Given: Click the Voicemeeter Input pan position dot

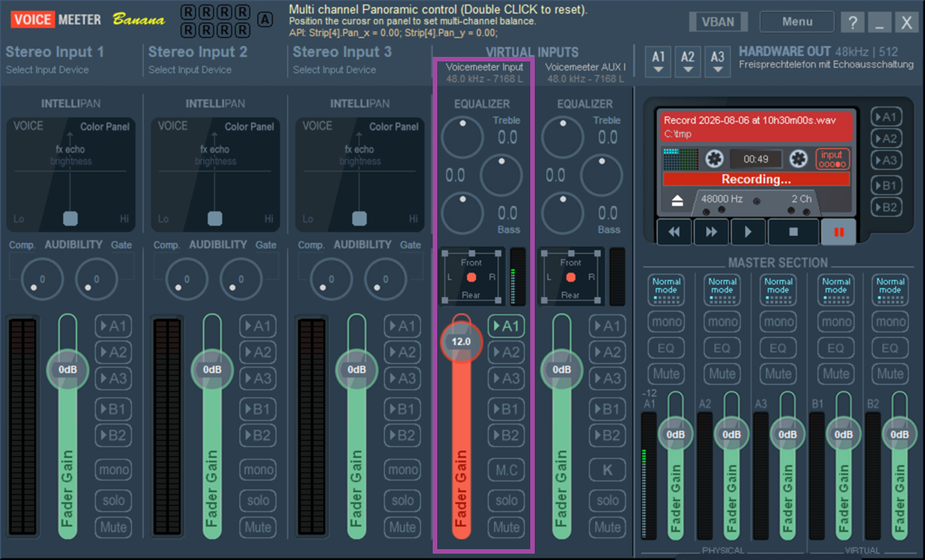Looking at the screenshot, I should coord(472,277).
